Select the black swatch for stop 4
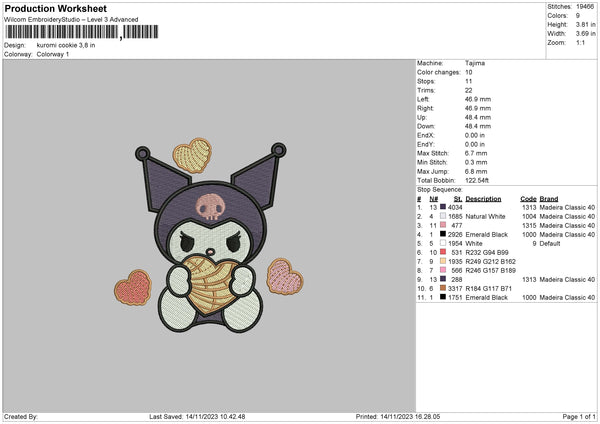This screenshot has width=600, height=424. [443, 234]
